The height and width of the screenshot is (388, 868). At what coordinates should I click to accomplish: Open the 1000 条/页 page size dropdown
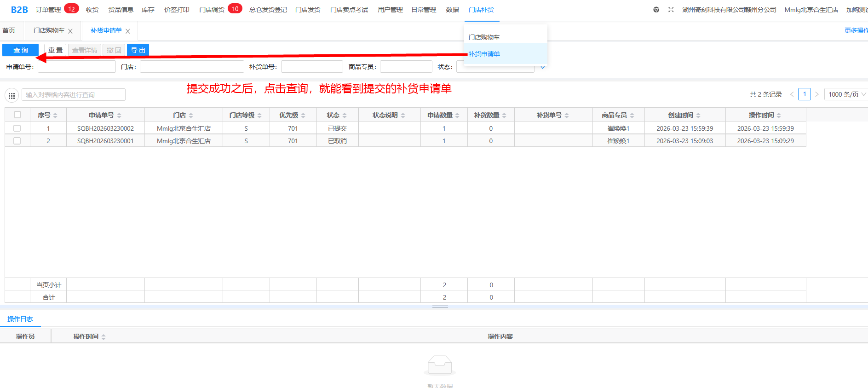pos(846,94)
